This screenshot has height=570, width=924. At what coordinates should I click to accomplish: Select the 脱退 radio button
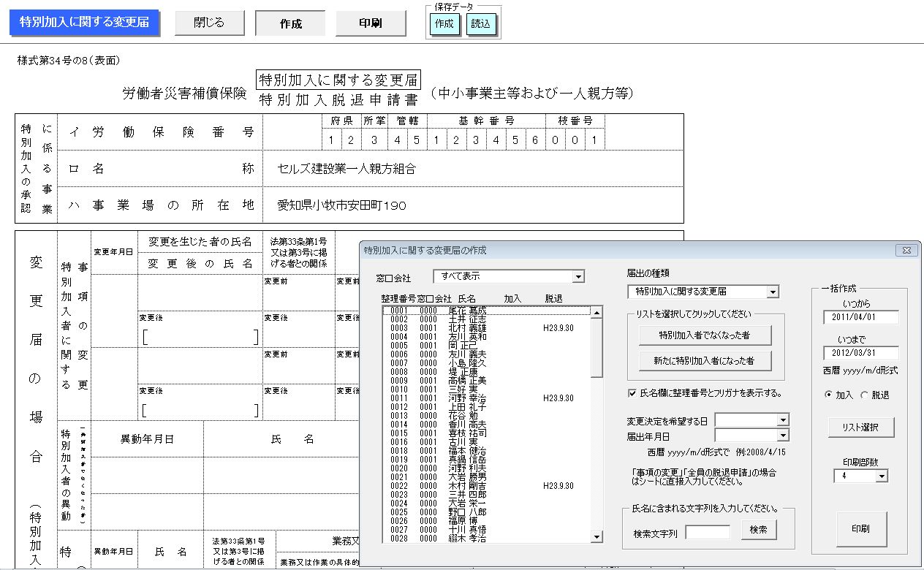coord(865,395)
